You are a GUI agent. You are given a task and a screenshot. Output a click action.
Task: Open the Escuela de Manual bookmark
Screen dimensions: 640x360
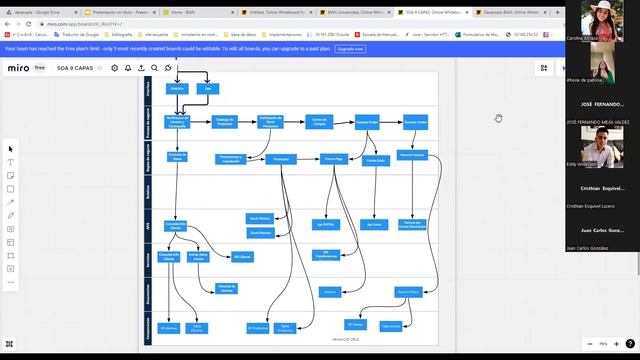pos(377,35)
